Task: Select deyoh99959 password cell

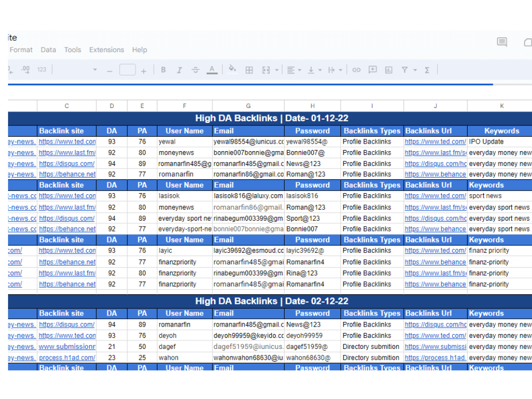Action: click(x=312, y=336)
